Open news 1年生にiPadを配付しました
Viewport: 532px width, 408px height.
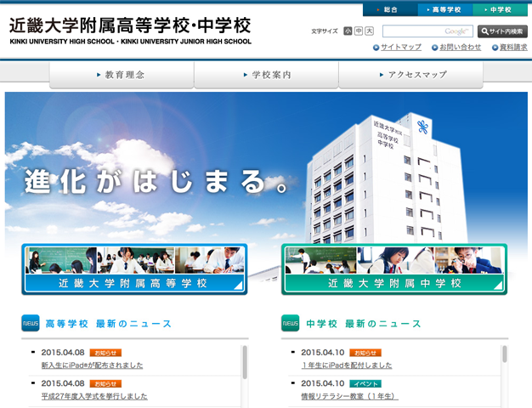pyautogui.click(x=347, y=365)
